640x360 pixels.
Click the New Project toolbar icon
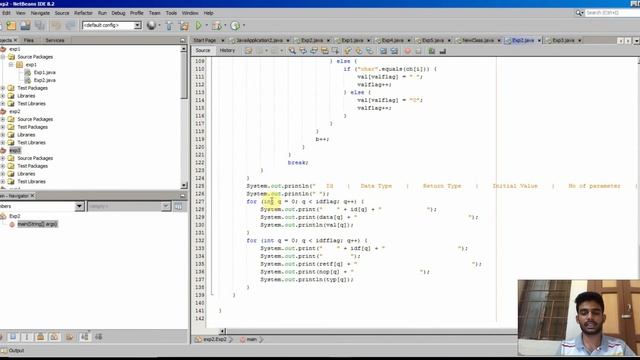coord(11,25)
